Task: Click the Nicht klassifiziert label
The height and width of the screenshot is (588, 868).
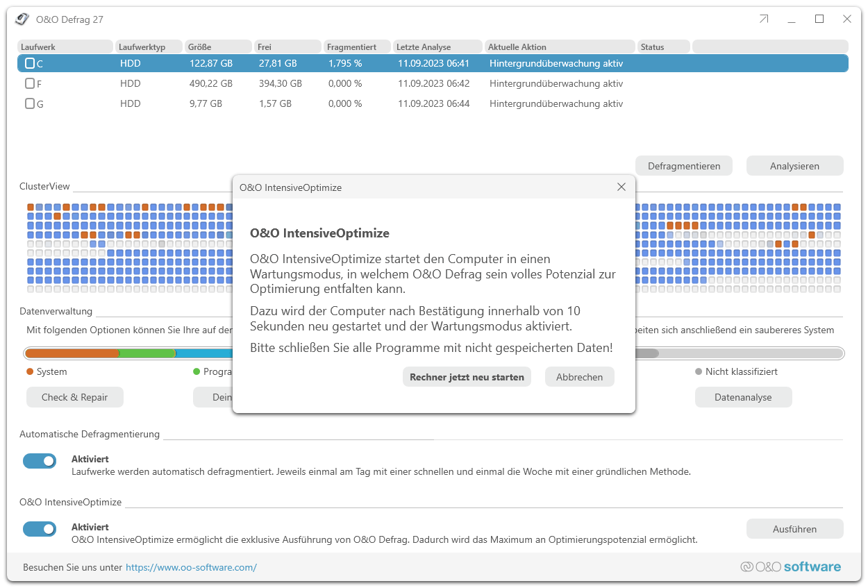Action: (x=742, y=371)
